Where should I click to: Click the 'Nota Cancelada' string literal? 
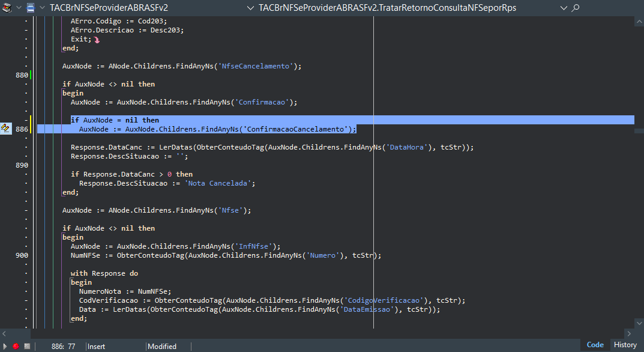pyautogui.click(x=218, y=183)
